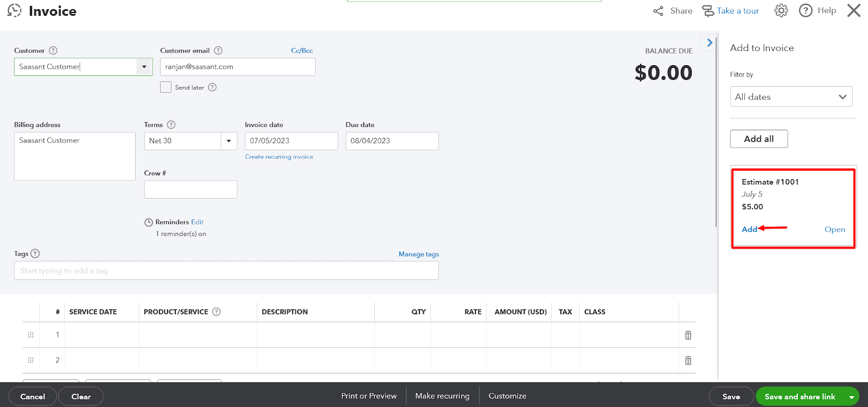This screenshot has width=868, height=407.
Task: Click the Customer email input field
Action: [238, 67]
